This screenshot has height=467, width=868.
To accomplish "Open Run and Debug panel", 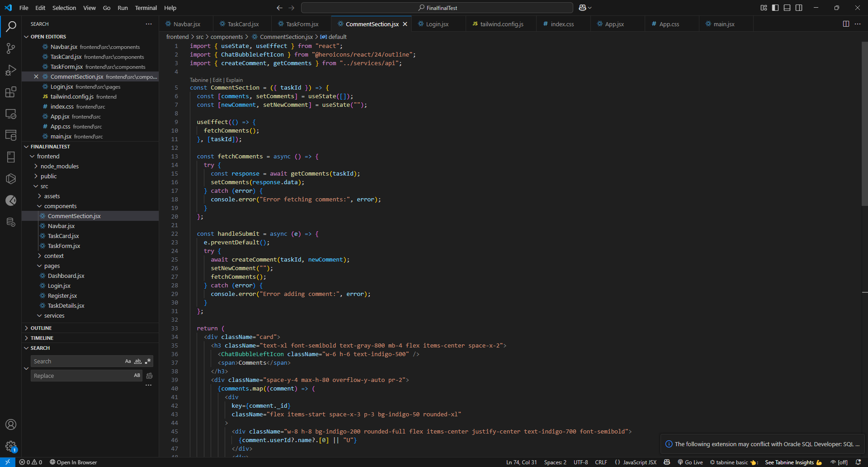I will pyautogui.click(x=11, y=71).
